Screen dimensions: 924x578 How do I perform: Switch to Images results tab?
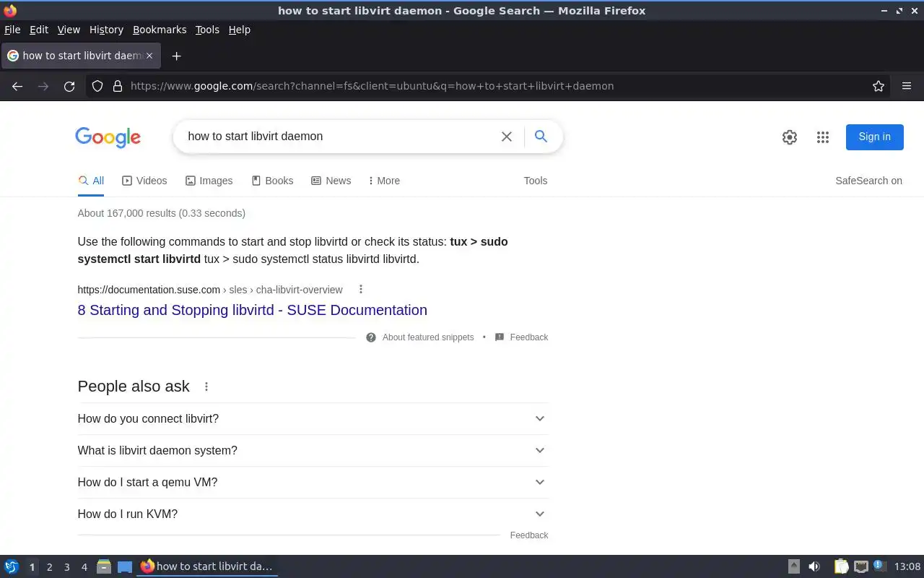(x=209, y=181)
